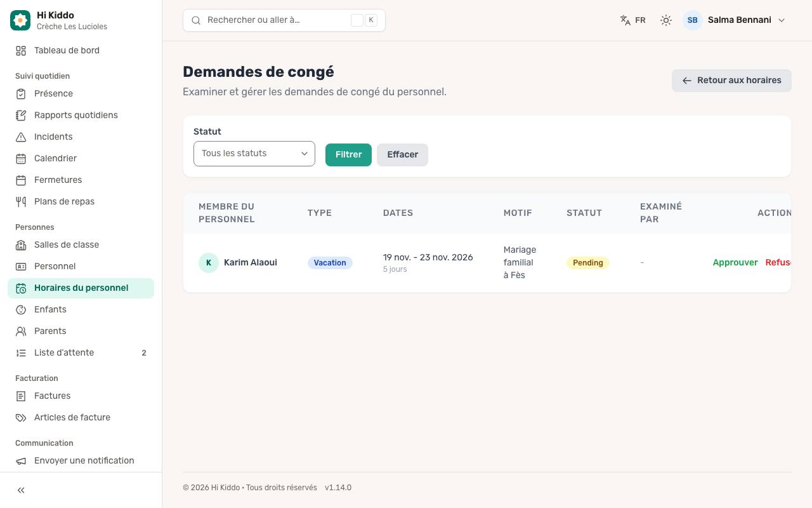The image size is (812, 508).
Task: Approve Karim Alaoui's leave request
Action: pyautogui.click(x=735, y=263)
